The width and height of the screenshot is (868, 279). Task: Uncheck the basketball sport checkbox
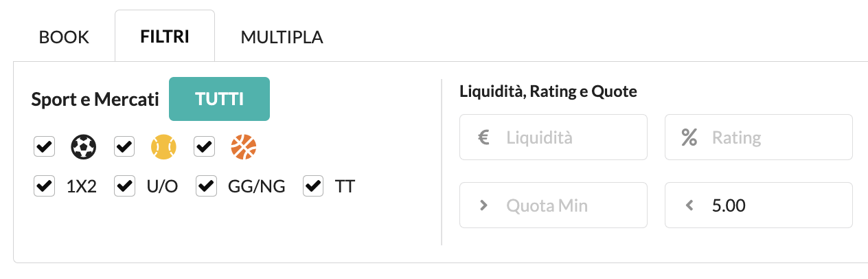click(205, 146)
